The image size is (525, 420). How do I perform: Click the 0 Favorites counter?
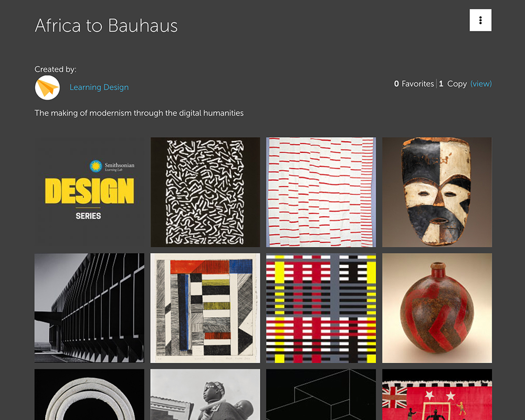[x=414, y=83]
